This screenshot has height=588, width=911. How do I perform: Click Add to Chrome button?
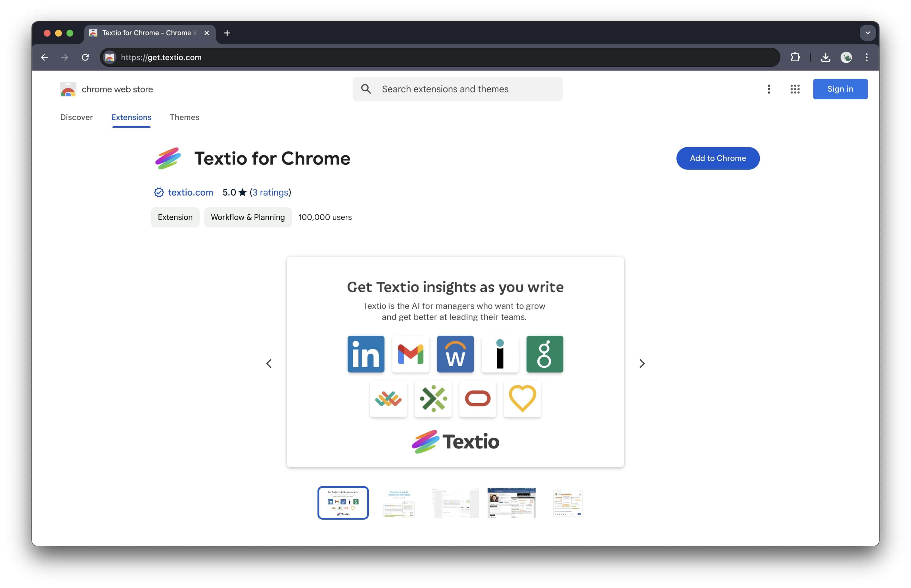click(718, 158)
